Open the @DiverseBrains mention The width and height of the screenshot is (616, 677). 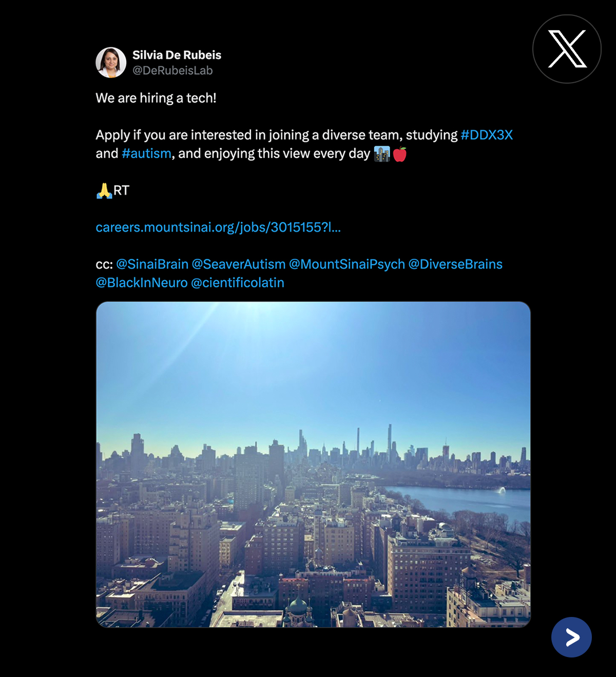455,264
